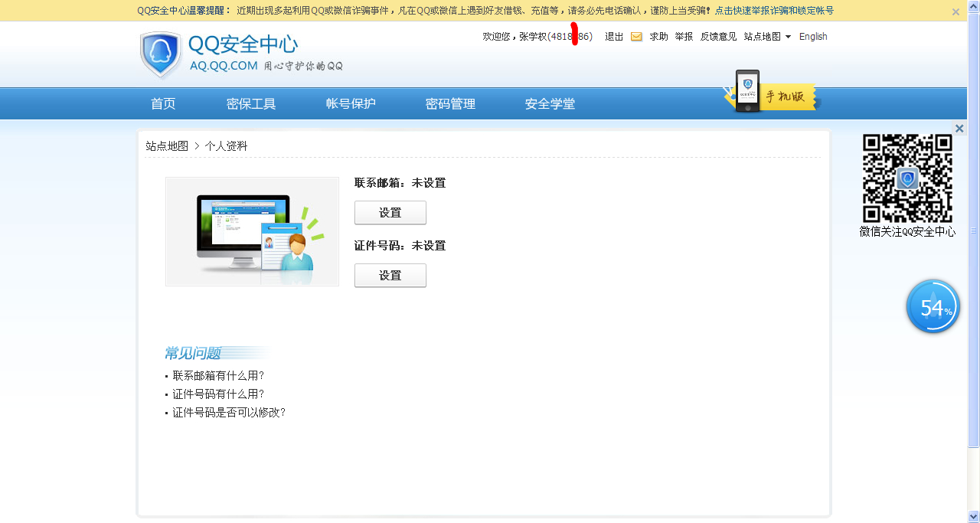
Task: Click 站点地图 in the breadcrumb
Action: tap(167, 146)
